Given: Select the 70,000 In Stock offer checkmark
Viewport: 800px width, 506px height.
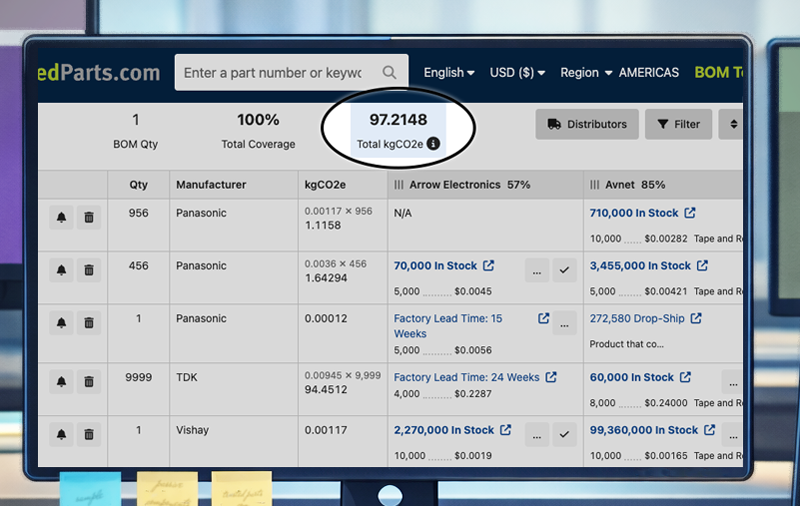Looking at the screenshot, I should [x=564, y=270].
